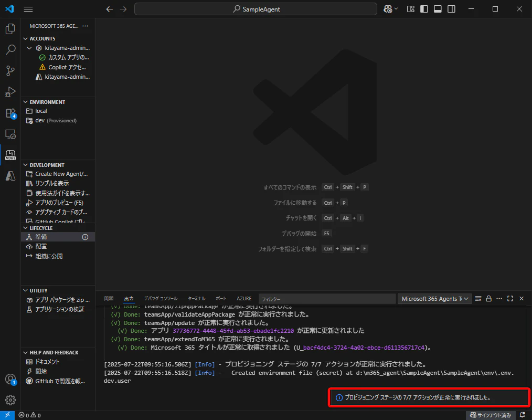This screenshot has height=420, width=532.
Task: Open the Azure view in activity bar
Action: (x=10, y=176)
